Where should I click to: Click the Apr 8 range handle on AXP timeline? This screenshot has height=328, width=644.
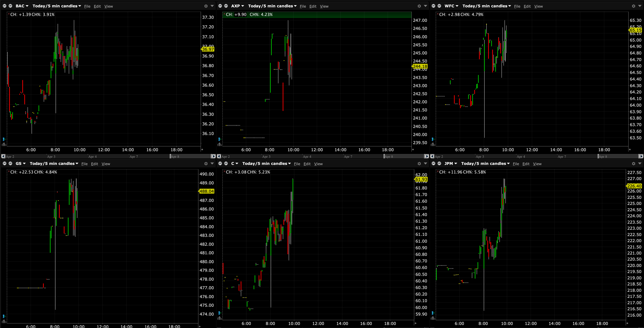click(385, 156)
